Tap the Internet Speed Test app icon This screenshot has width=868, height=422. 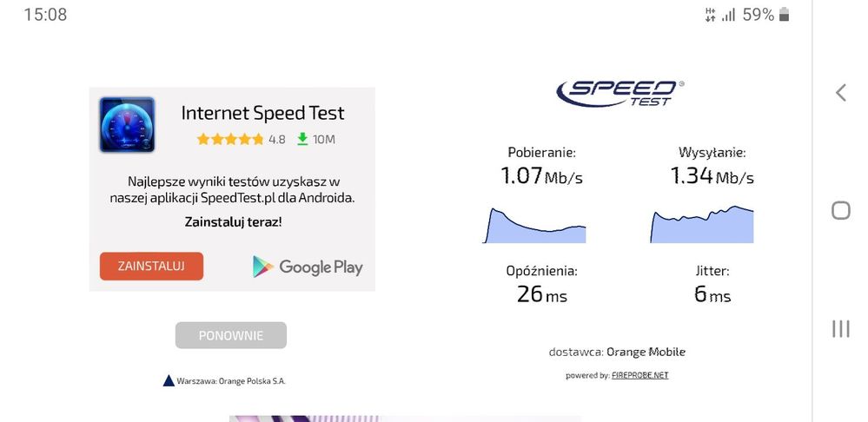click(x=127, y=125)
